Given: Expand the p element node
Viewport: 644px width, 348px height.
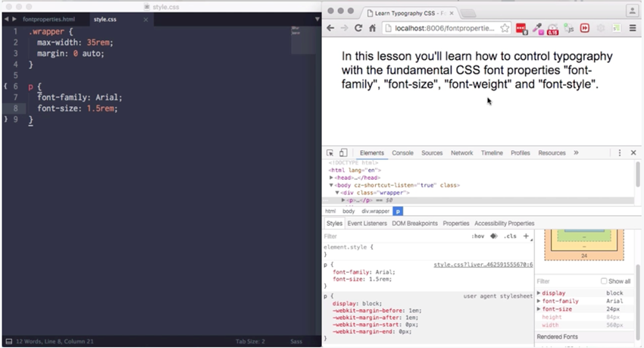Looking at the screenshot, I should pyautogui.click(x=343, y=200).
